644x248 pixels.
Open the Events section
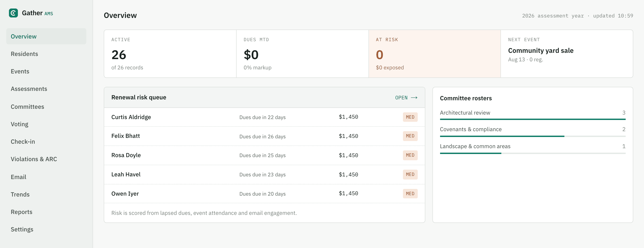(x=46, y=71)
